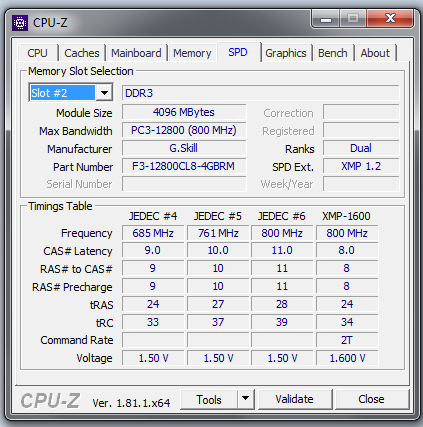The height and width of the screenshot is (427, 423).
Task: Select the SPD tab
Action: point(238,52)
